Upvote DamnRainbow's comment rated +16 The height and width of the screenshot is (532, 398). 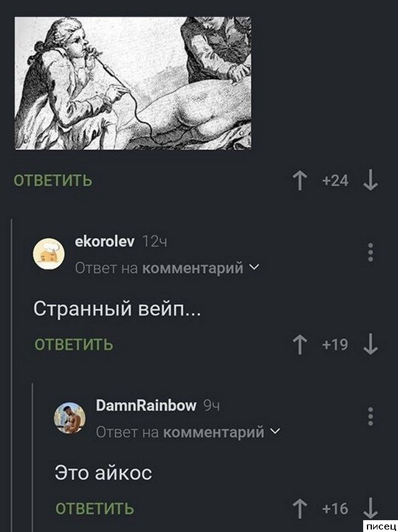[300, 508]
